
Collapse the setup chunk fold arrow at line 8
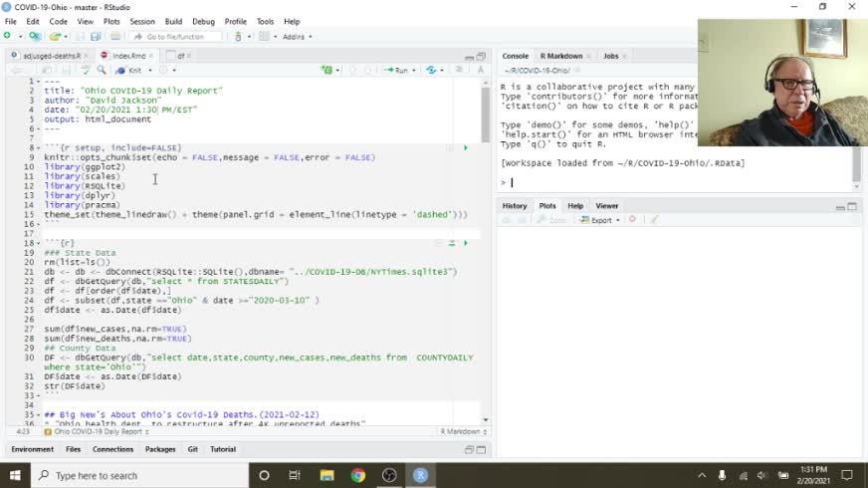[38, 148]
